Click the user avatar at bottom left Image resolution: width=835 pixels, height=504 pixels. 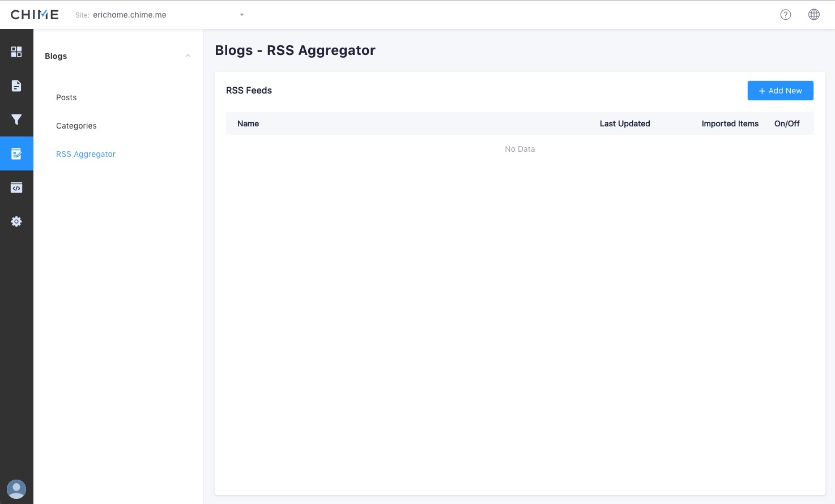coord(16,489)
